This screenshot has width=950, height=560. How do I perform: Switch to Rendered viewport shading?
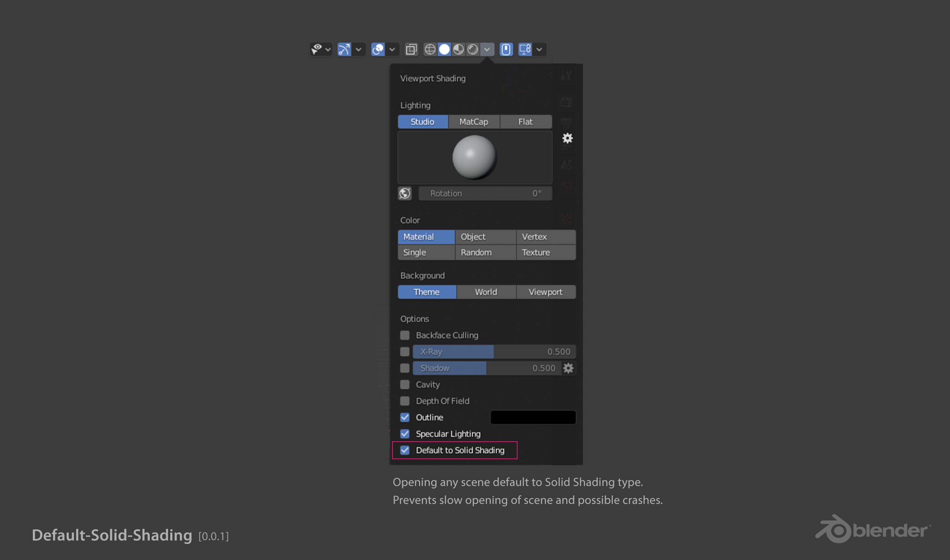[x=472, y=49]
